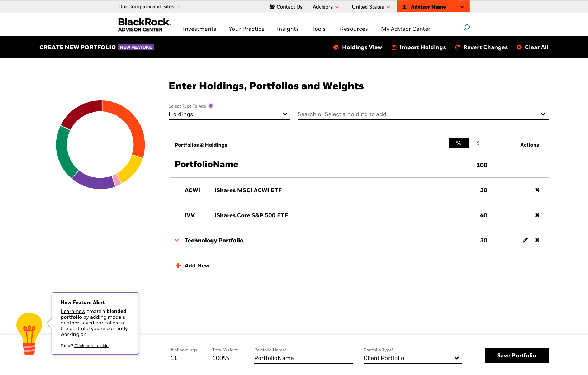The height and width of the screenshot is (375, 588).
Task: Click the Portfolio Name input field
Action: click(303, 358)
